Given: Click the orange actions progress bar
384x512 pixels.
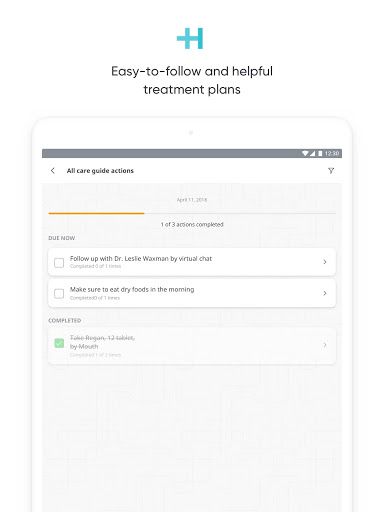Looking at the screenshot, I should click(96, 213).
